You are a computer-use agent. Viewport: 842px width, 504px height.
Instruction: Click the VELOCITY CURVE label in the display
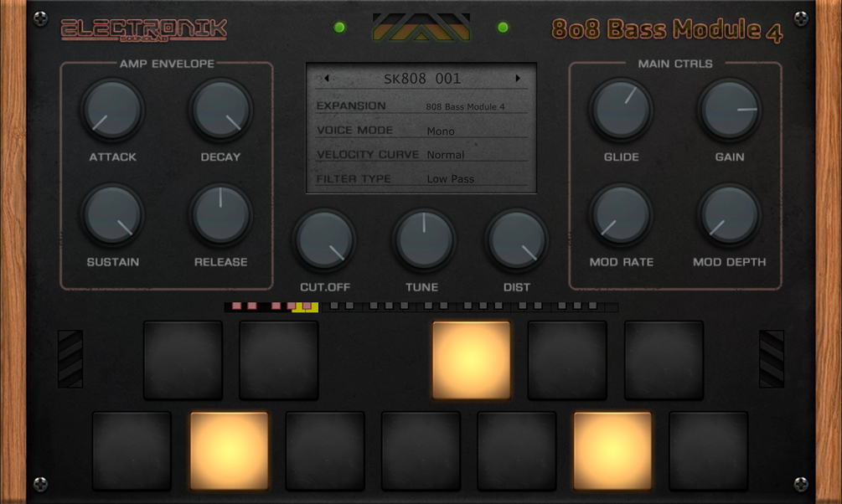point(368,155)
